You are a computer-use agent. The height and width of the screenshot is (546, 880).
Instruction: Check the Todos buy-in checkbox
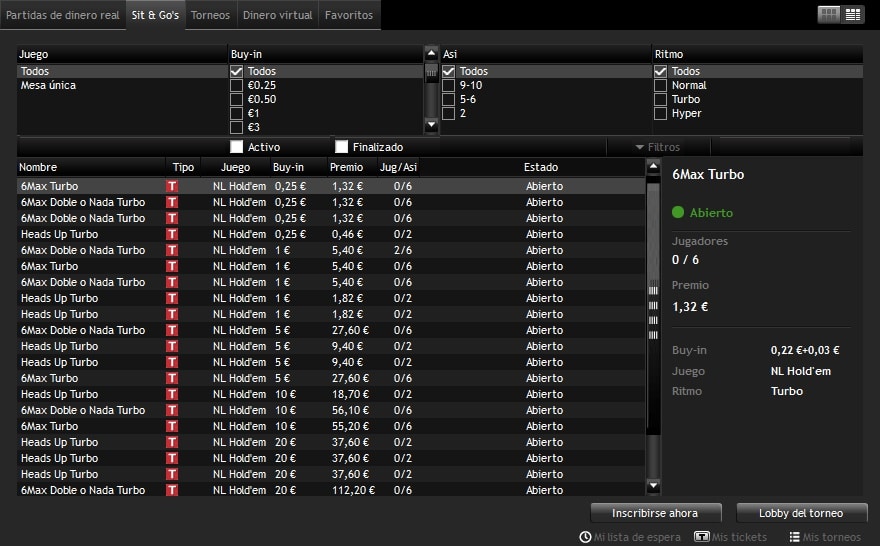click(x=236, y=71)
